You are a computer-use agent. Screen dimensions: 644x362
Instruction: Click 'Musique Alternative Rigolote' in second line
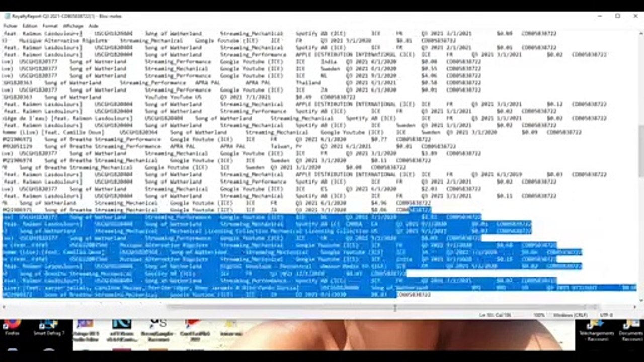62,41
